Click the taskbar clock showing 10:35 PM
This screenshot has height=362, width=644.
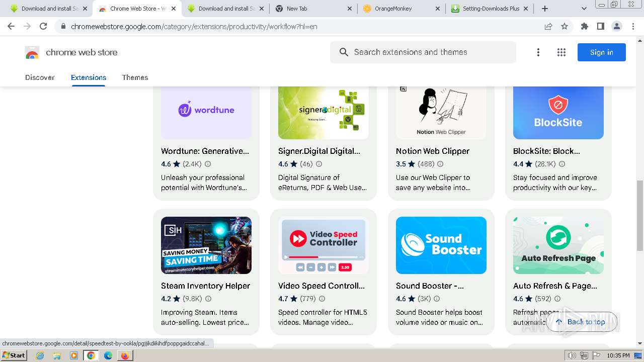tap(618, 355)
